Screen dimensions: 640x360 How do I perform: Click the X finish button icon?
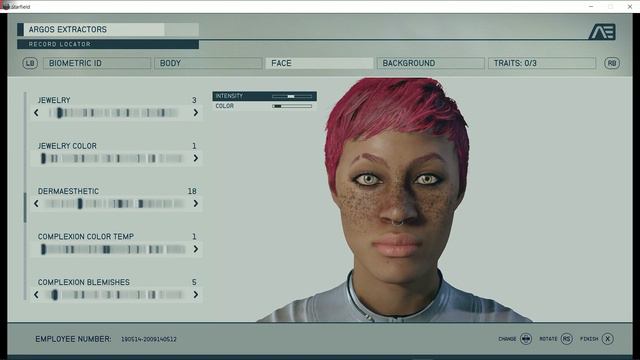coord(607,339)
